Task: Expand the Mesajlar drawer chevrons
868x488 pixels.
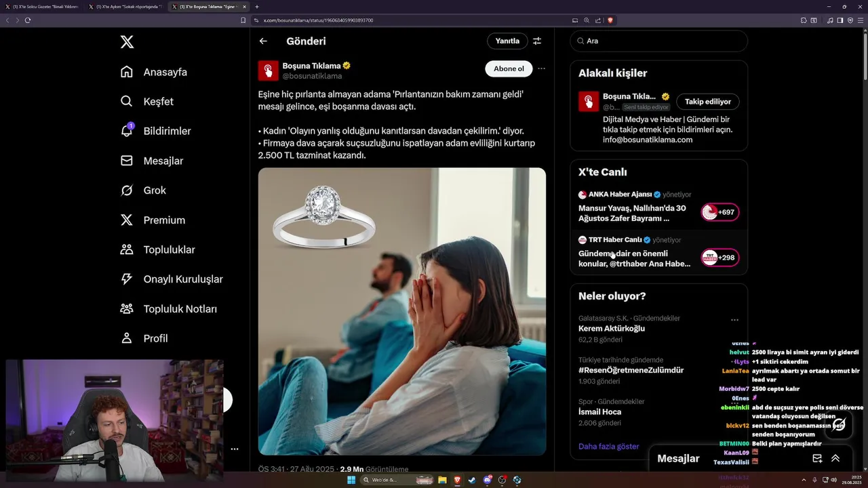Action: 835,458
